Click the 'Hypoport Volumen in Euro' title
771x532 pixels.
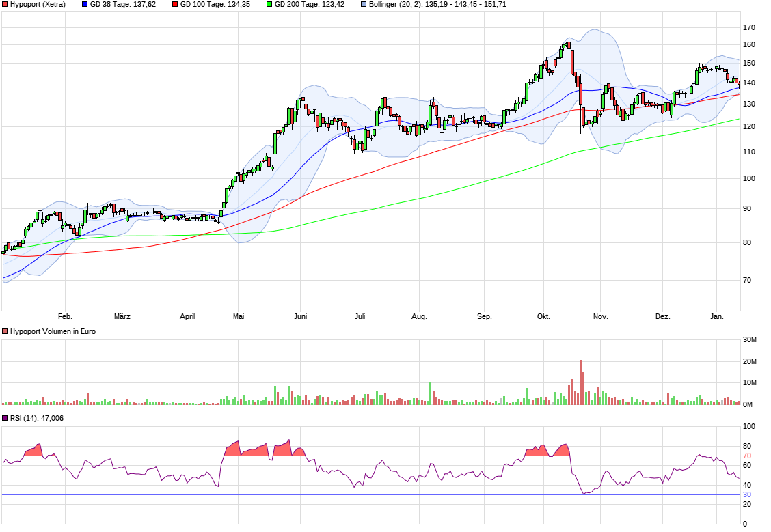53,332
